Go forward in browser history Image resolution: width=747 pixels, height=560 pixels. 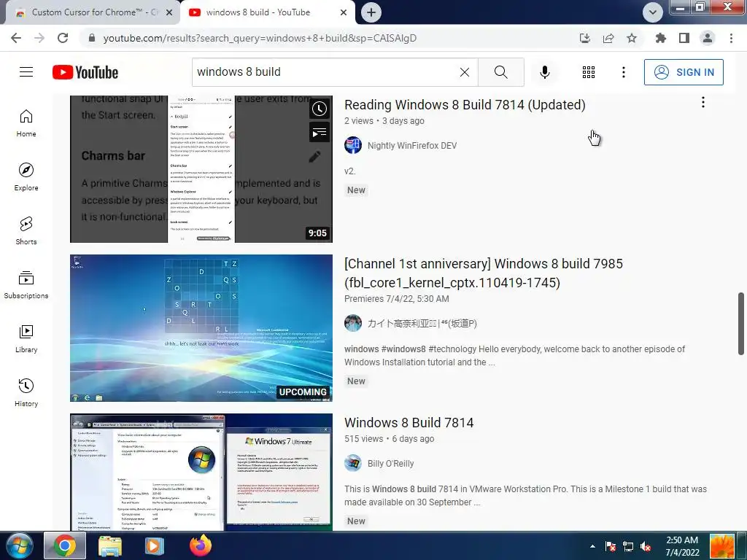click(x=39, y=38)
